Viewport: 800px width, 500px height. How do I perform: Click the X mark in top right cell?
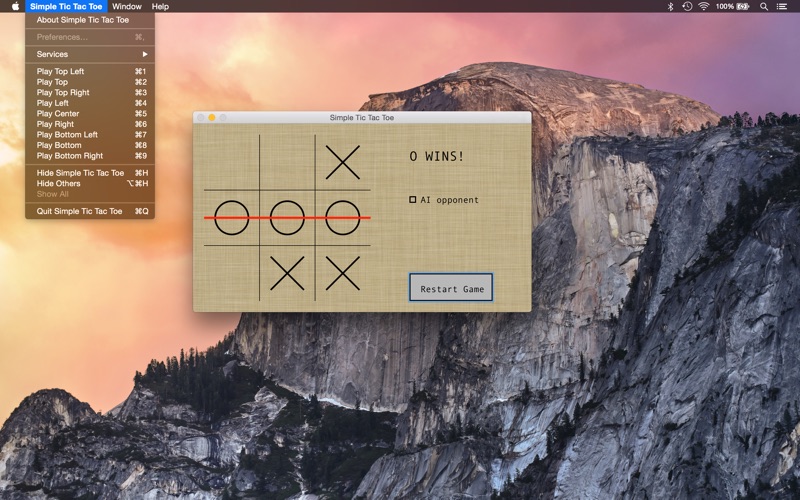(x=343, y=162)
